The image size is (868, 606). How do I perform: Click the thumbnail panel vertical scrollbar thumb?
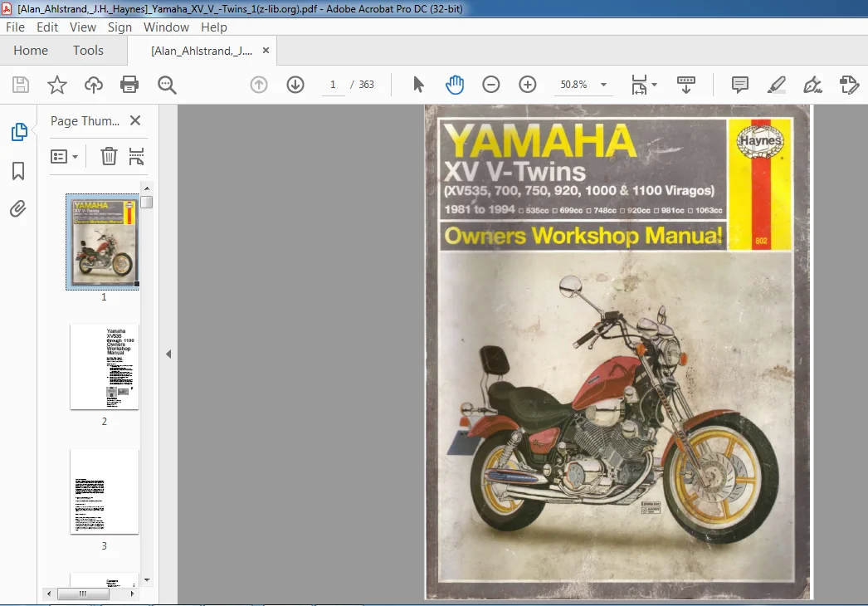click(147, 203)
